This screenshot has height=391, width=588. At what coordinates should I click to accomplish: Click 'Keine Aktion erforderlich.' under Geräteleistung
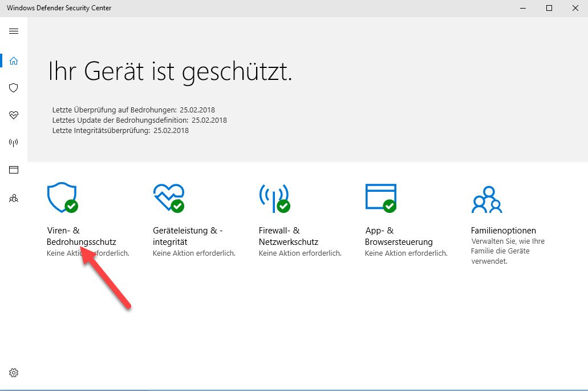[x=194, y=253]
